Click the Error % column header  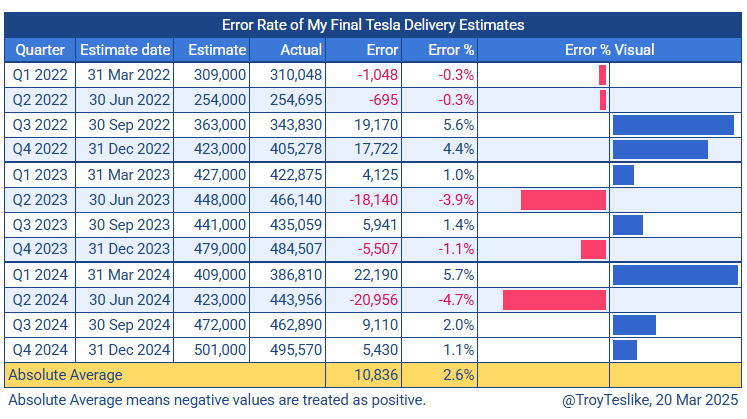click(451, 49)
